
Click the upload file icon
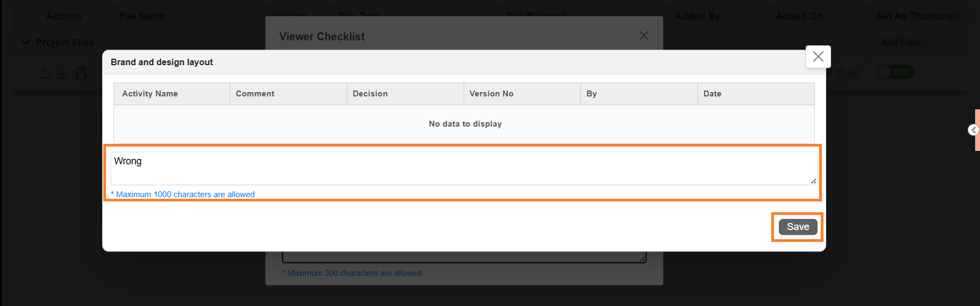coord(45,73)
